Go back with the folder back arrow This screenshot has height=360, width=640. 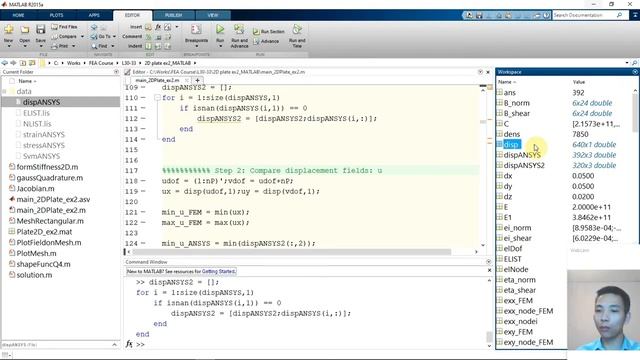pyautogui.click(x=4, y=63)
